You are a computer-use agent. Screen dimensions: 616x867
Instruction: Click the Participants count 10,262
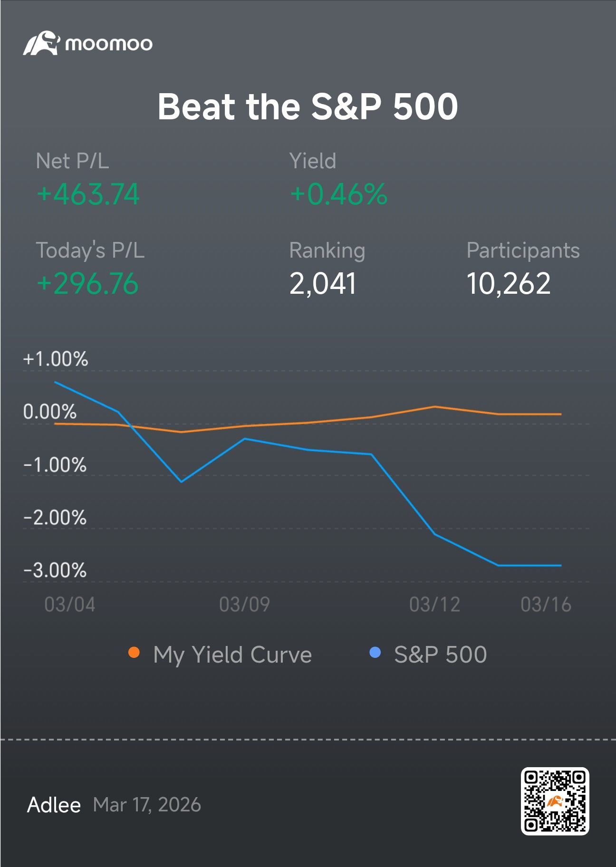[509, 284]
